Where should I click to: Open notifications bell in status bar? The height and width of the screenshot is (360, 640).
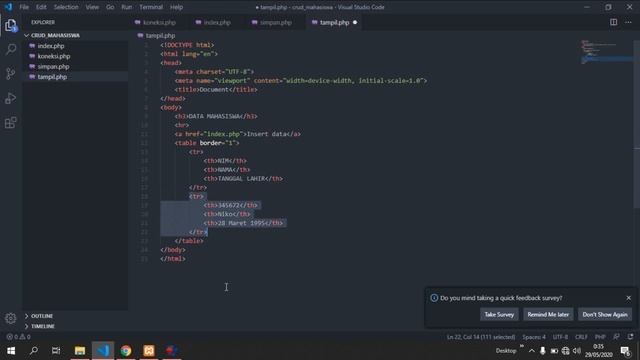(631, 337)
